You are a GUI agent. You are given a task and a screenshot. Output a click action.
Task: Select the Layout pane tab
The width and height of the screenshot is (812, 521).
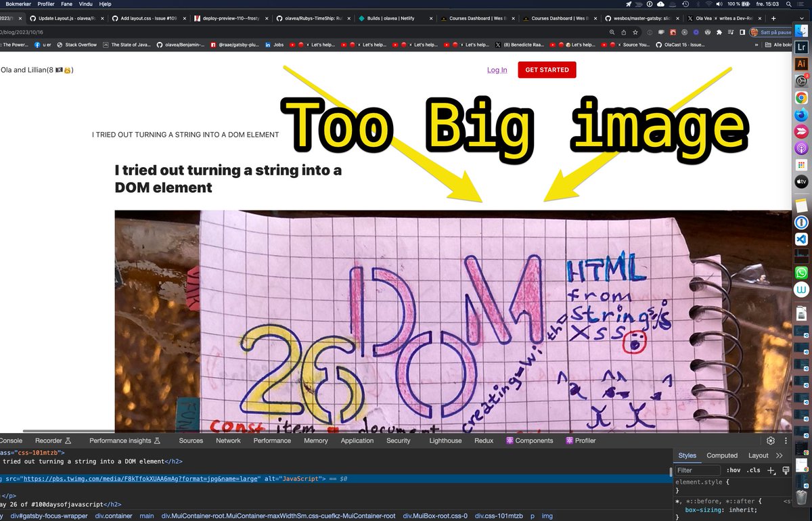(759, 455)
